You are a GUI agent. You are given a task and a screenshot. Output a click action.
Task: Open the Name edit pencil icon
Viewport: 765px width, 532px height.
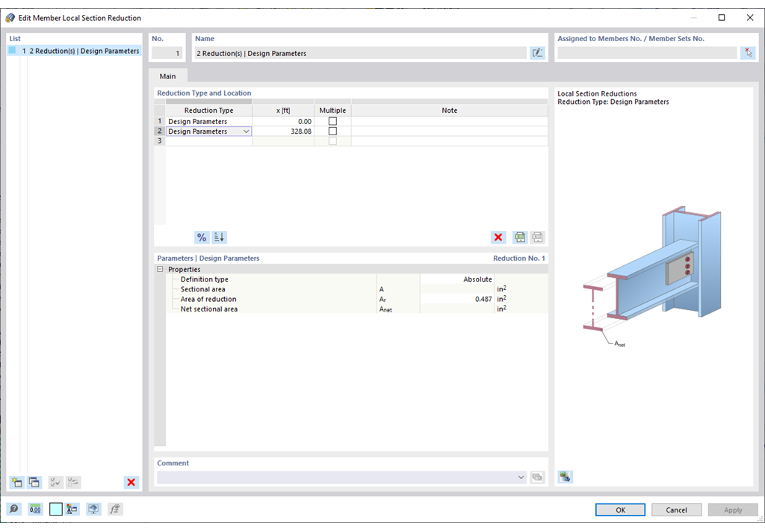pos(537,52)
